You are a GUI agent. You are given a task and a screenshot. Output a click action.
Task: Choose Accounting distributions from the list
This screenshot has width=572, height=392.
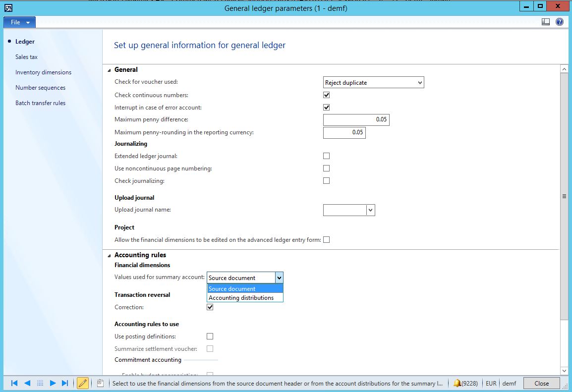point(241,298)
